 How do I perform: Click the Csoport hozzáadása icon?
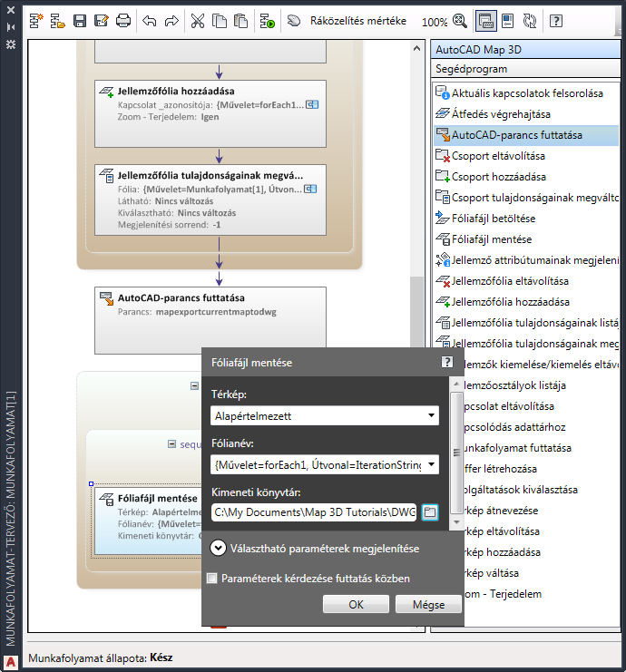click(443, 176)
